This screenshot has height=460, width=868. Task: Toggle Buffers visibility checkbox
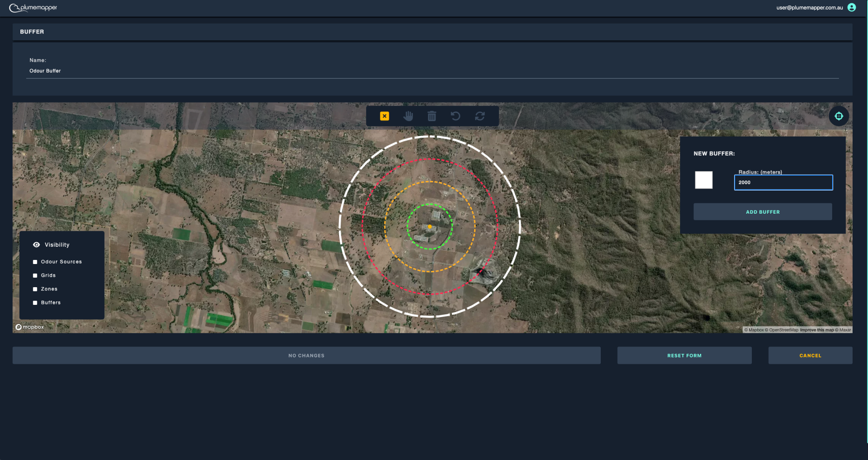pos(35,303)
